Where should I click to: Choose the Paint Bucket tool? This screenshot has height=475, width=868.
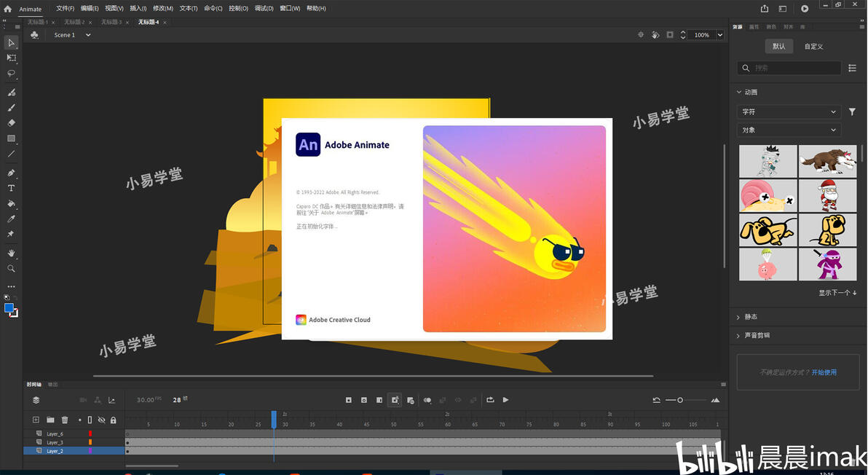point(11,204)
